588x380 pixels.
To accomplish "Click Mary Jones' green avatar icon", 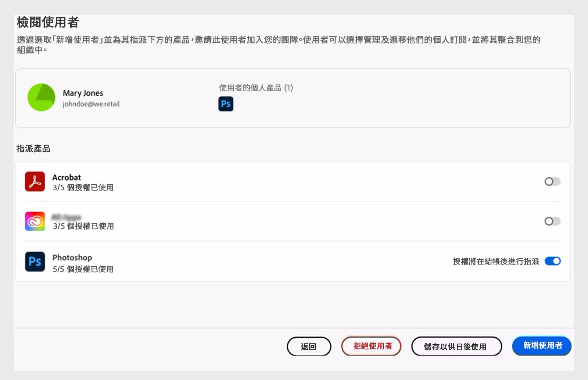I will coord(42,97).
